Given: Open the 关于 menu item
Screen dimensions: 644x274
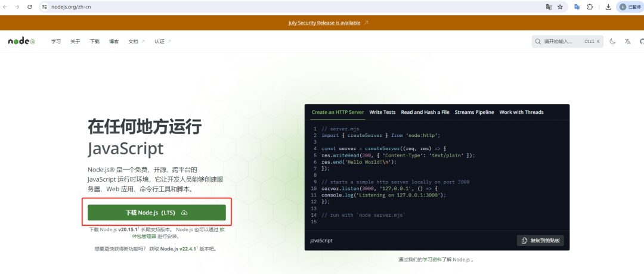Looking at the screenshot, I should [x=75, y=42].
